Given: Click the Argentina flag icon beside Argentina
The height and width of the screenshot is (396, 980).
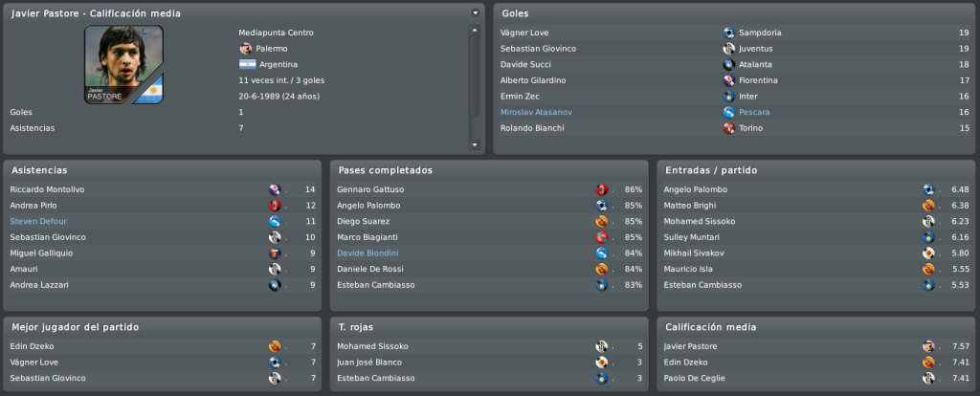Looking at the screenshot, I should [x=248, y=64].
